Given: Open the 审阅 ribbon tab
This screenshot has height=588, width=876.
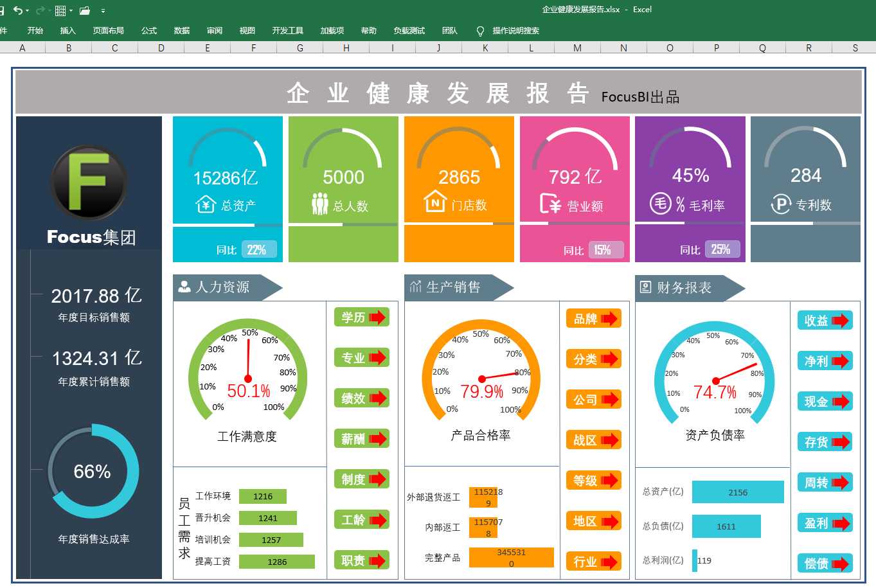Looking at the screenshot, I should [x=215, y=30].
